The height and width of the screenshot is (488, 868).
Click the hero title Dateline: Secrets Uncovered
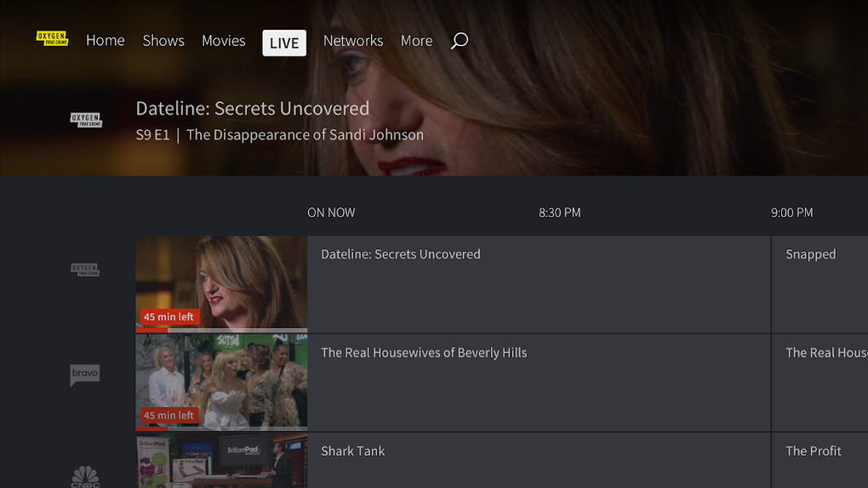[253, 109]
